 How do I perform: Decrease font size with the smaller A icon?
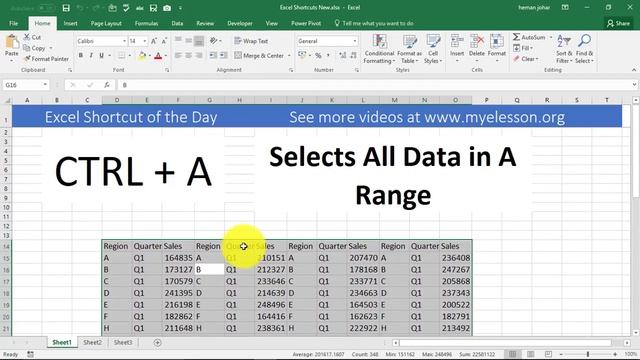[164, 41]
